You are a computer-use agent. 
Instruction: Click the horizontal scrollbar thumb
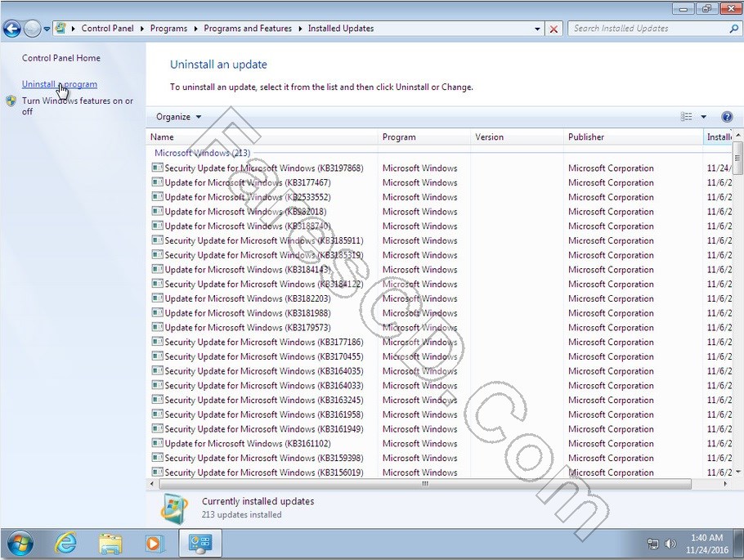point(425,484)
